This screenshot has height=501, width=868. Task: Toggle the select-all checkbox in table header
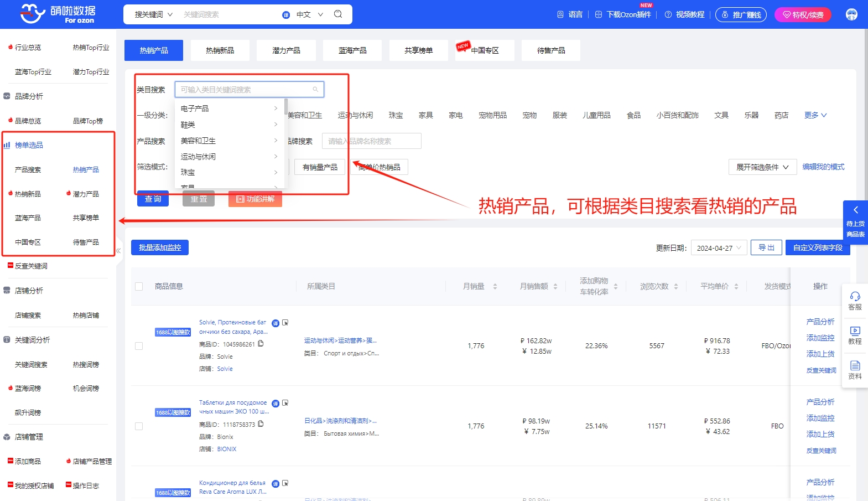coord(139,286)
